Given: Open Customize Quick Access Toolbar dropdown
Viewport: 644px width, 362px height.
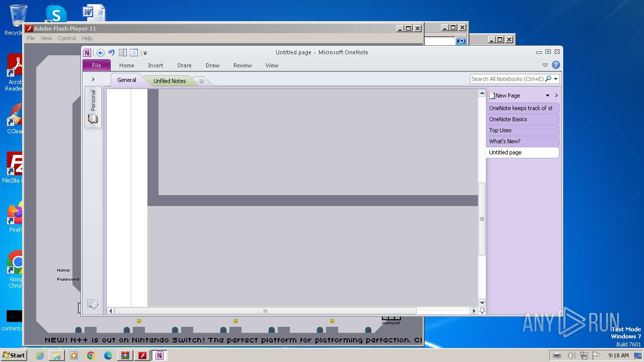Looking at the screenshot, I should tap(145, 53).
